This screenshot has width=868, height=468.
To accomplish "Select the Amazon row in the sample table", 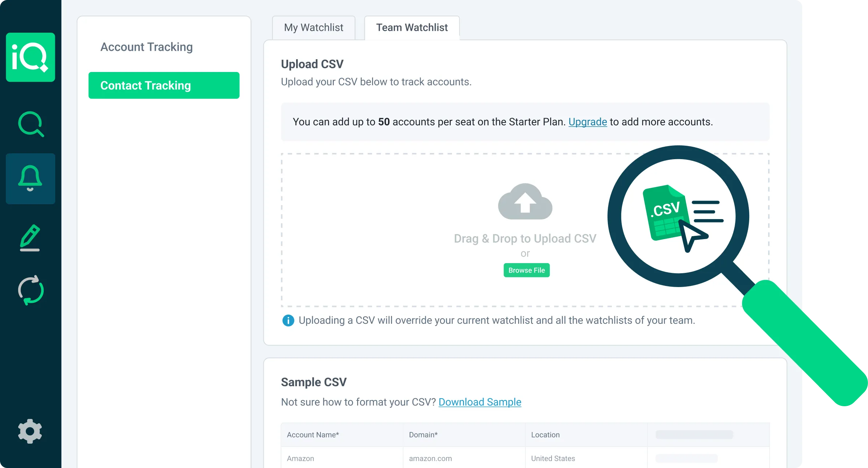I will [x=300, y=459].
